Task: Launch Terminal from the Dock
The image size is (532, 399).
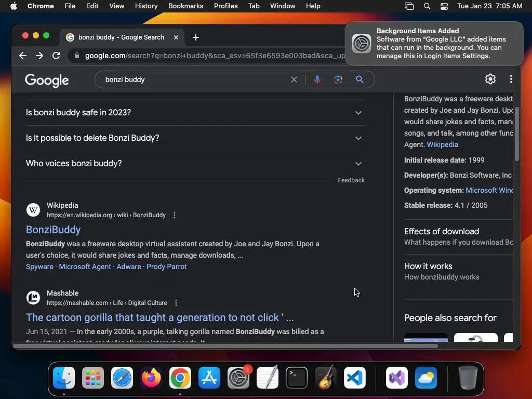Action: (x=297, y=378)
